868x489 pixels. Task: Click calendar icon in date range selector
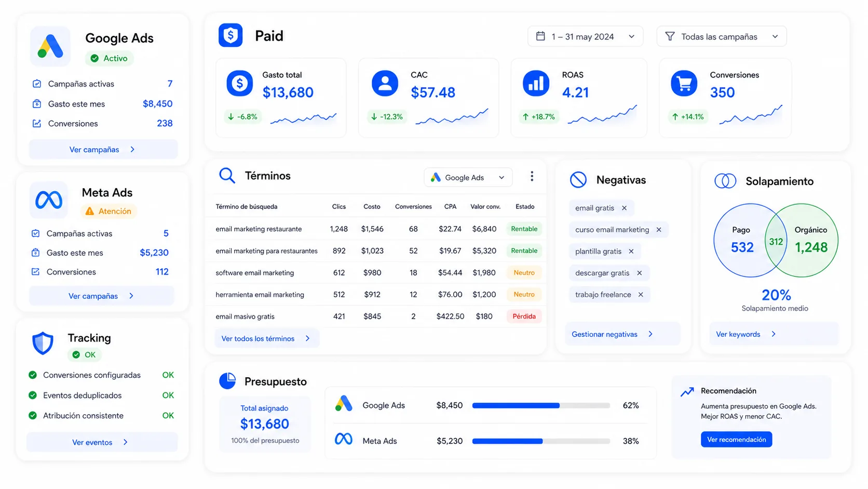(540, 36)
